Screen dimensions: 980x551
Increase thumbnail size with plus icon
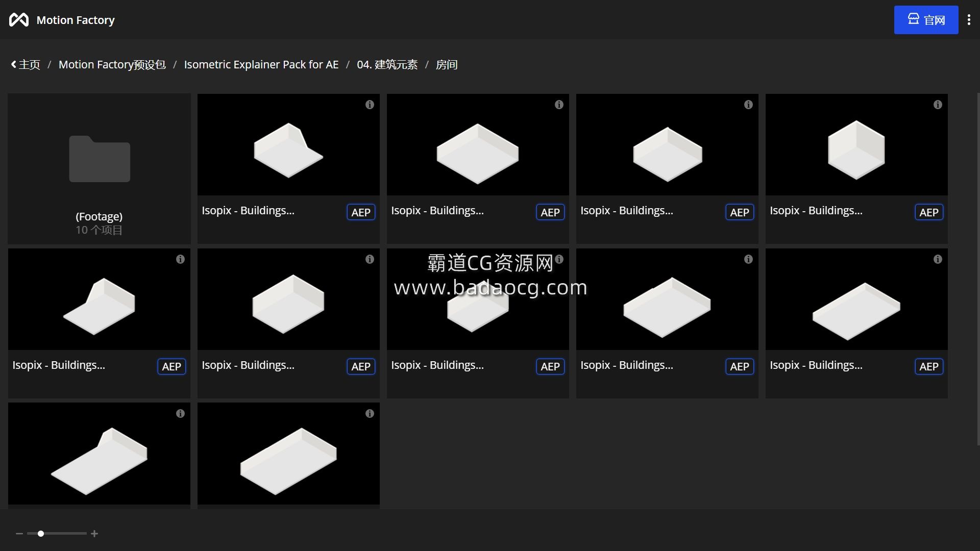[x=94, y=534]
